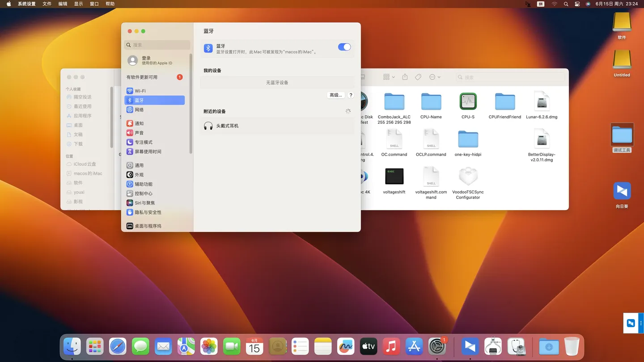Viewport: 644px width, 362px height.
Task: Click the Share icon in the Finder toolbar
Action: tap(404, 77)
